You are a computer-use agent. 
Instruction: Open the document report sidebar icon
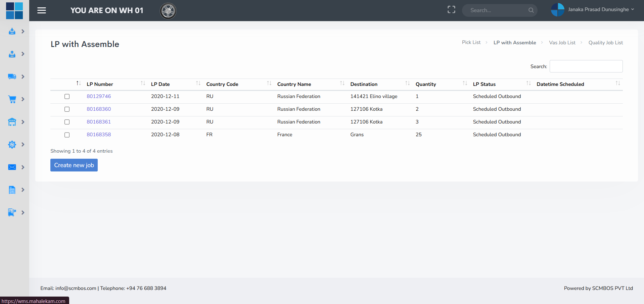12,190
